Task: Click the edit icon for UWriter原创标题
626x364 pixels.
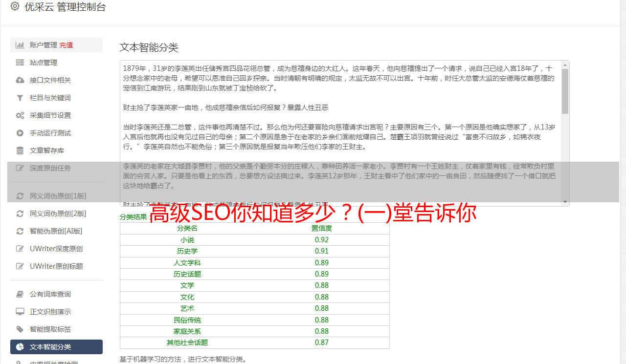Action: (20, 266)
